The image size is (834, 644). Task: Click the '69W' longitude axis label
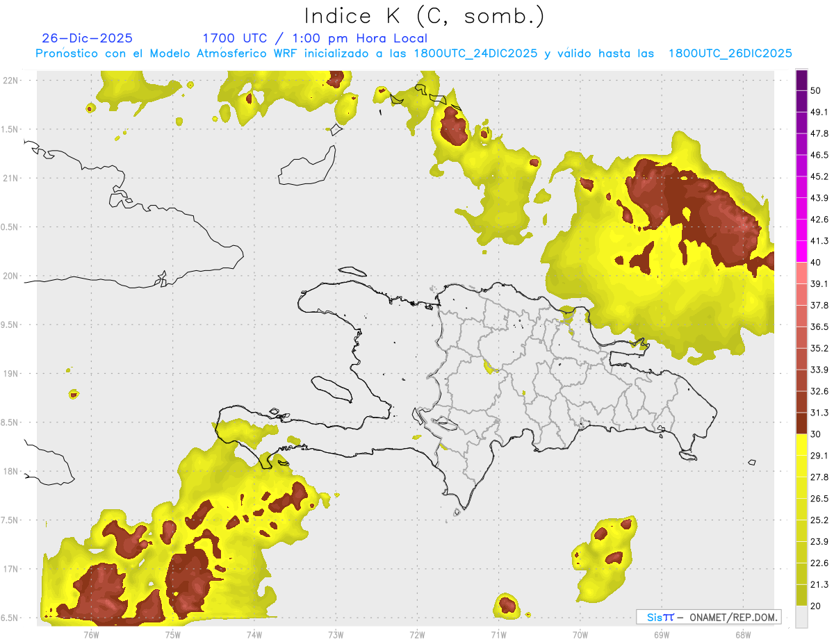[661, 634]
